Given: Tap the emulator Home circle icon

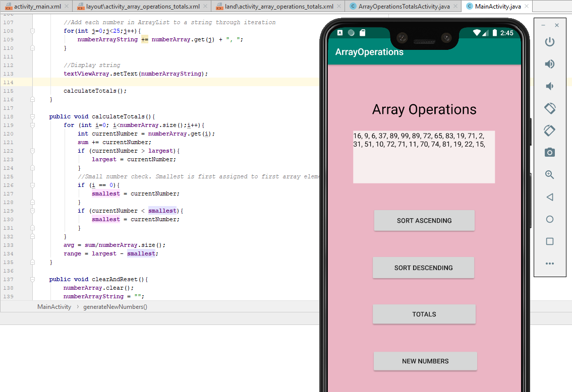Looking at the screenshot, I should click(x=550, y=219).
